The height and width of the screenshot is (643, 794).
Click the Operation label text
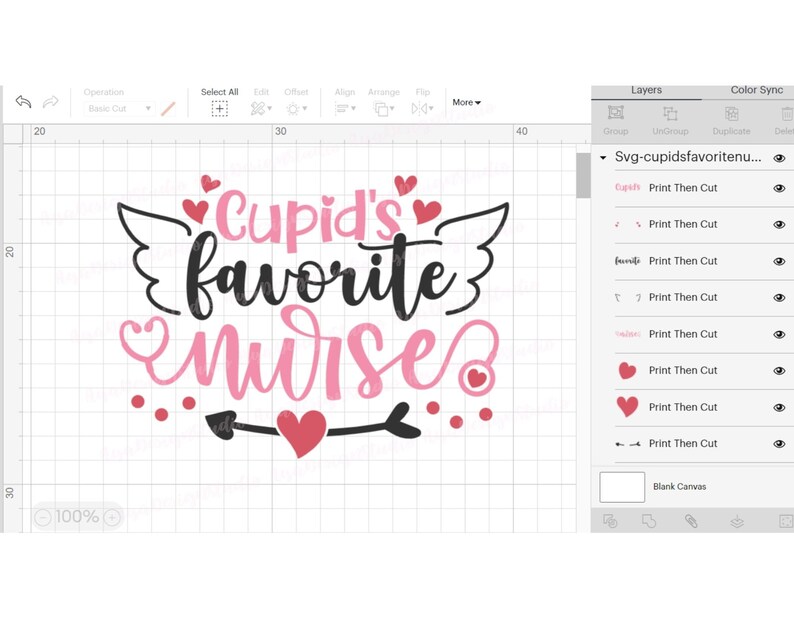point(103,92)
